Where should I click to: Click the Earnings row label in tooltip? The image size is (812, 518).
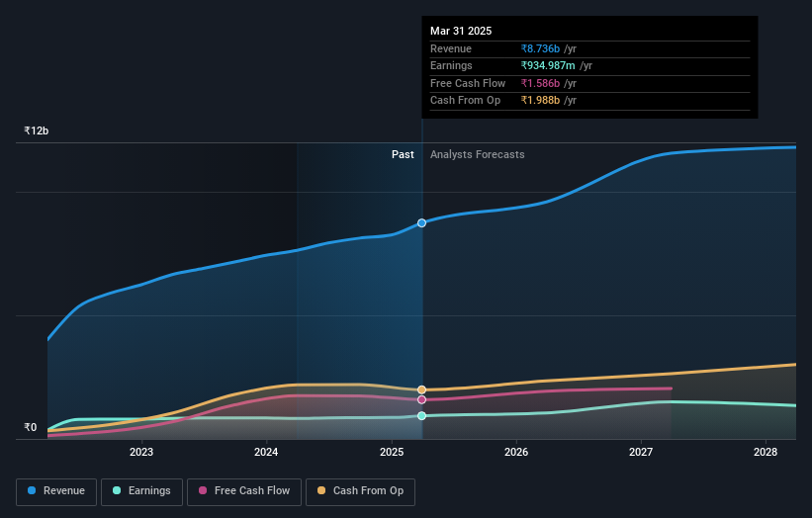point(451,65)
